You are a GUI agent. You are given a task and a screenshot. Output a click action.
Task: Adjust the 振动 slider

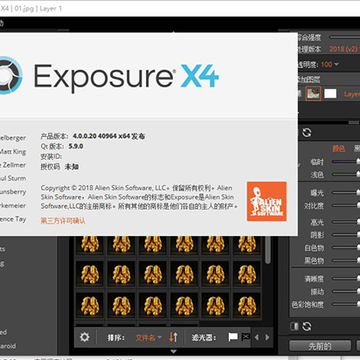coord(346,291)
